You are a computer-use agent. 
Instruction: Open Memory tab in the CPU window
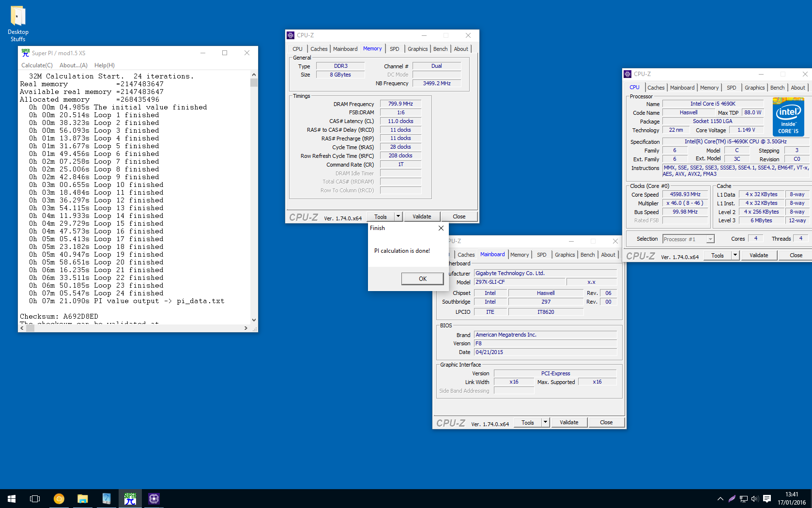click(x=709, y=88)
